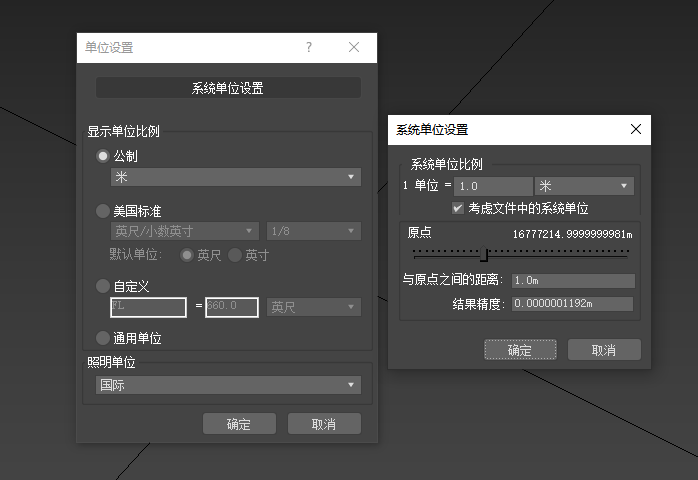The width and height of the screenshot is (698, 480).
Task: Choose 英尺 as default unit radio
Action: click(187, 255)
